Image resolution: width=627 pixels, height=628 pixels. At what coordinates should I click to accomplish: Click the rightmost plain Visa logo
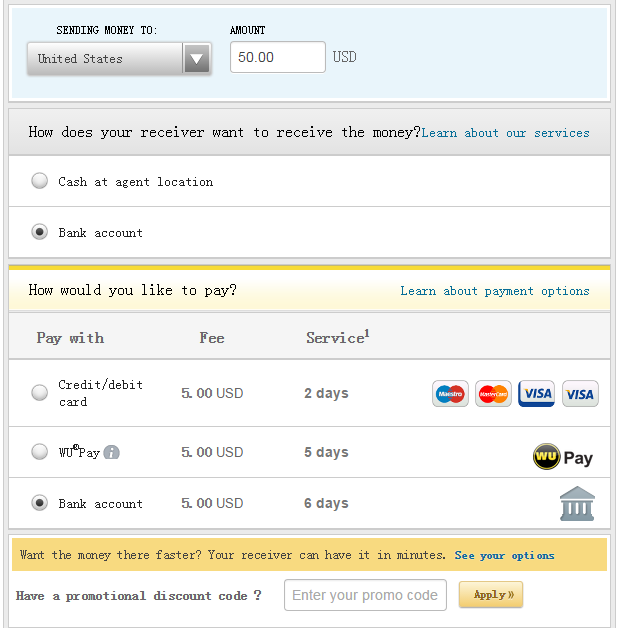pyautogui.click(x=580, y=394)
